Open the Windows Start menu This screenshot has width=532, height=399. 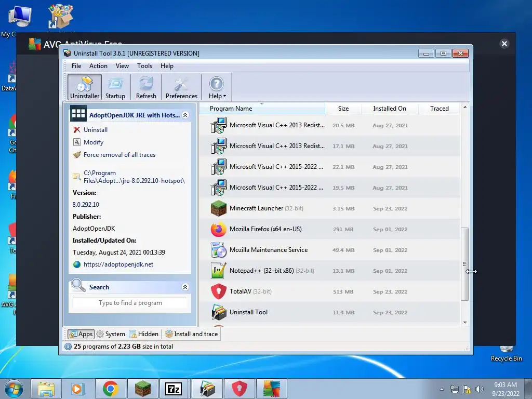tap(14, 389)
